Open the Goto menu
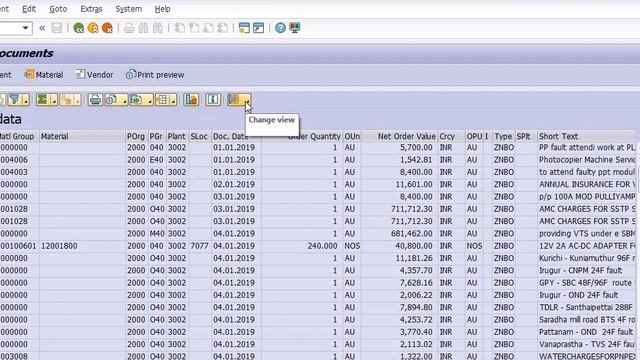The image size is (640, 360). pyautogui.click(x=58, y=9)
